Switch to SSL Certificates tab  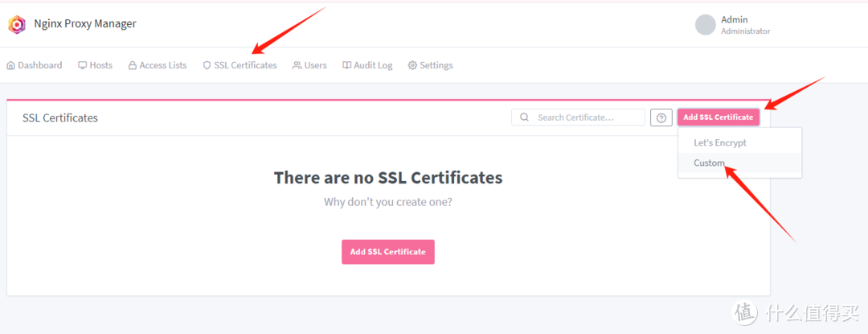(240, 65)
